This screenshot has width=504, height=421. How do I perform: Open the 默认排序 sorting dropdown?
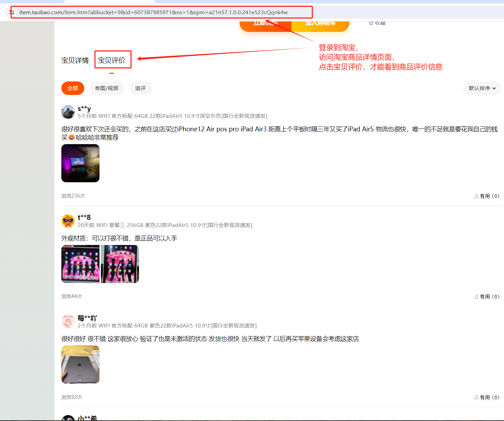click(481, 88)
